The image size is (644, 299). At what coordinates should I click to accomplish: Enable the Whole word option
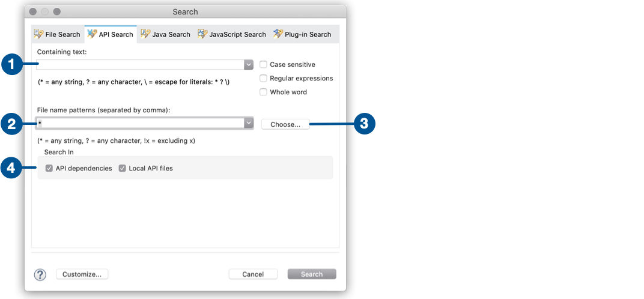pos(263,92)
